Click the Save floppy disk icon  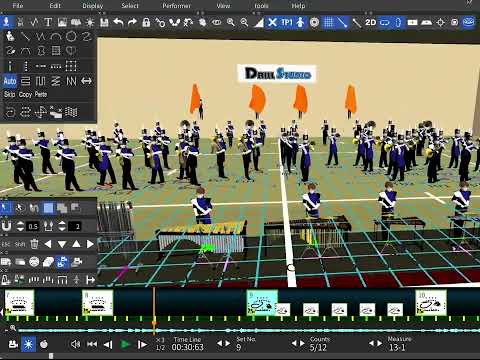pyautogui.click(x=104, y=22)
